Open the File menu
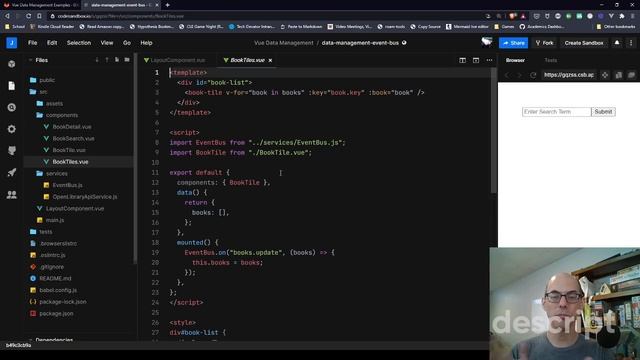The height and width of the screenshot is (360, 640). coord(33,43)
